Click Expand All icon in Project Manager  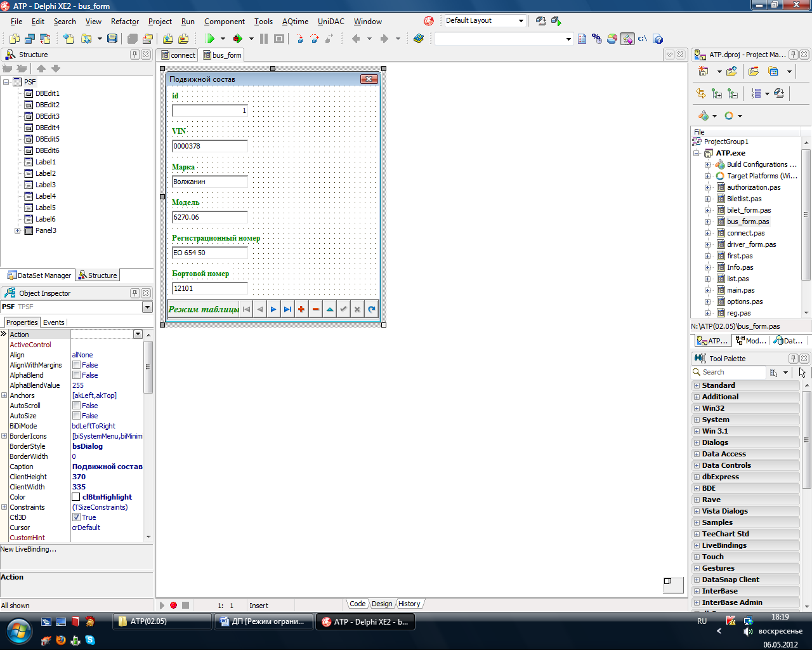(x=717, y=93)
